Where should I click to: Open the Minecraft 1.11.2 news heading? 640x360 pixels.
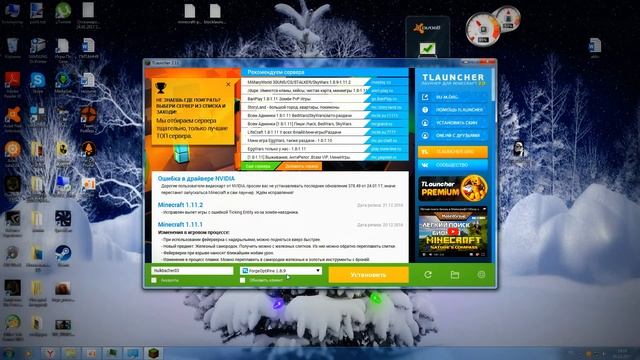click(180, 205)
